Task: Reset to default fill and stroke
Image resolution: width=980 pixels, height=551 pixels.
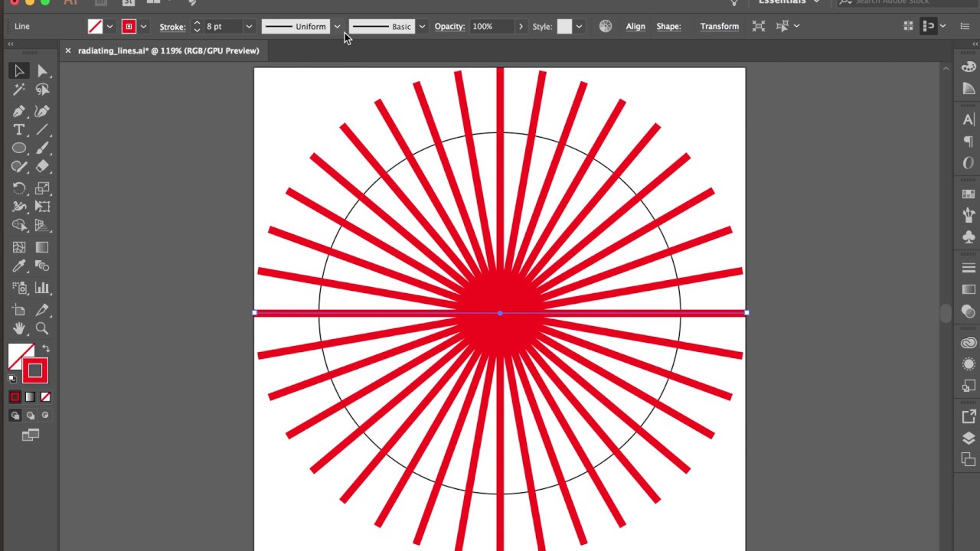Action: point(12,378)
